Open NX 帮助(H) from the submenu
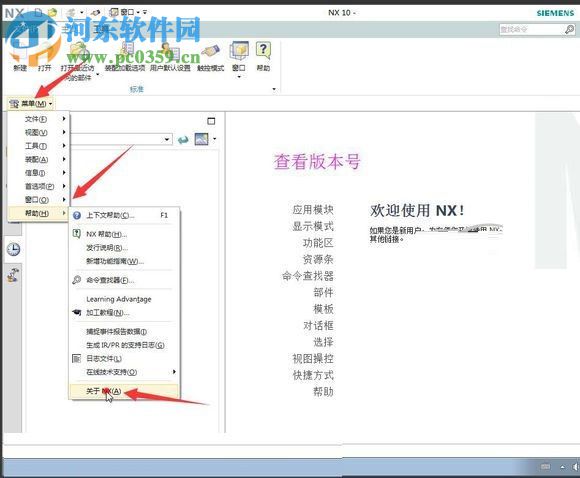Viewport: 580px width, 478px height. click(124, 234)
